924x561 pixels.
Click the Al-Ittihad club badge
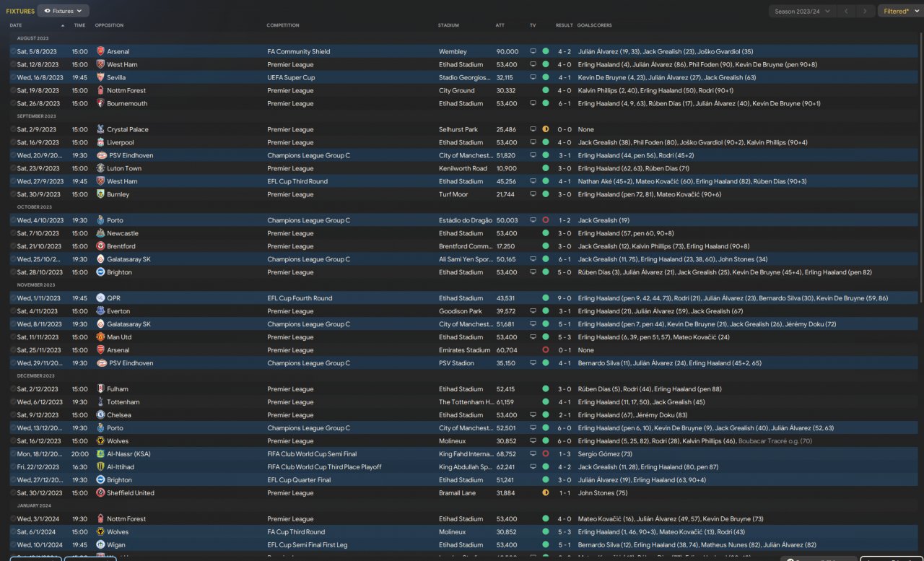click(100, 468)
